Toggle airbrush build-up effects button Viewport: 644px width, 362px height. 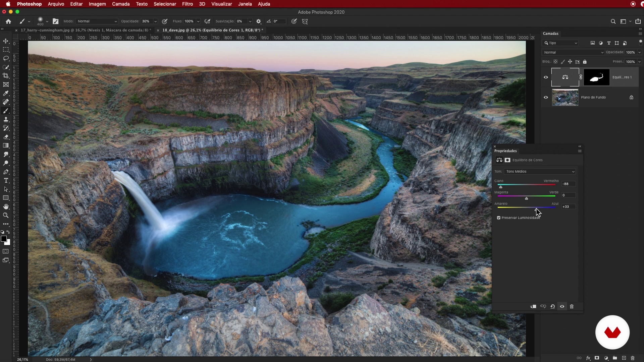coord(207,21)
